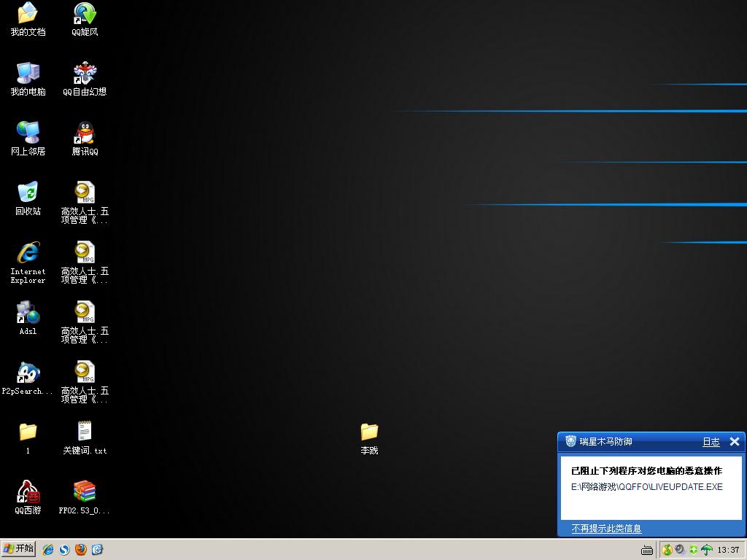747x560 pixels.
Task: Open the QQ旋风 shortcut
Action: coord(85,19)
